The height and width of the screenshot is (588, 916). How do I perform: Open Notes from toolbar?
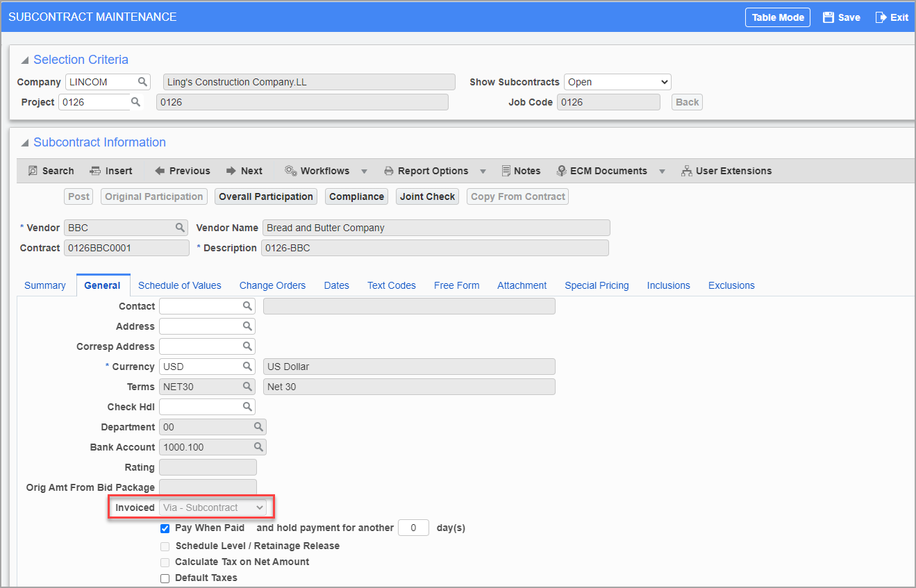point(521,171)
